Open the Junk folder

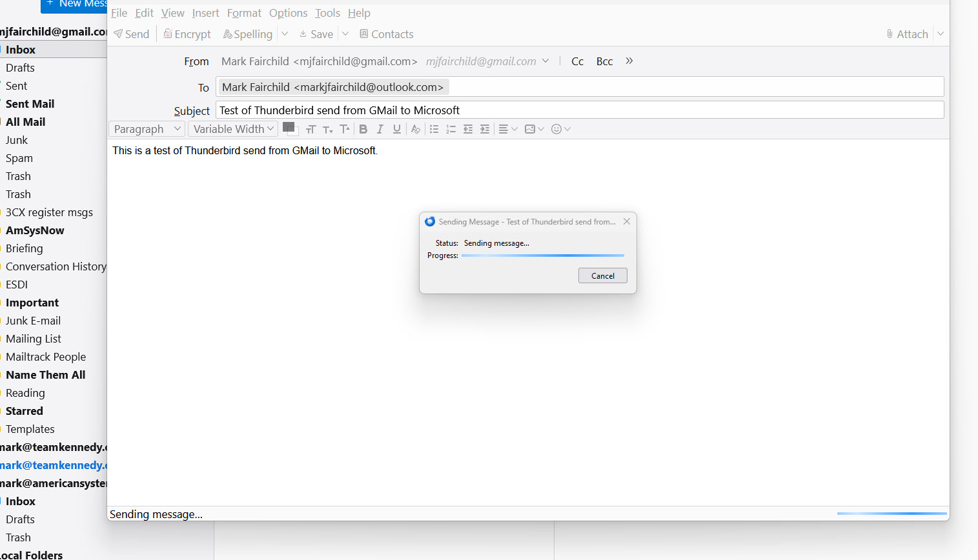(x=17, y=140)
